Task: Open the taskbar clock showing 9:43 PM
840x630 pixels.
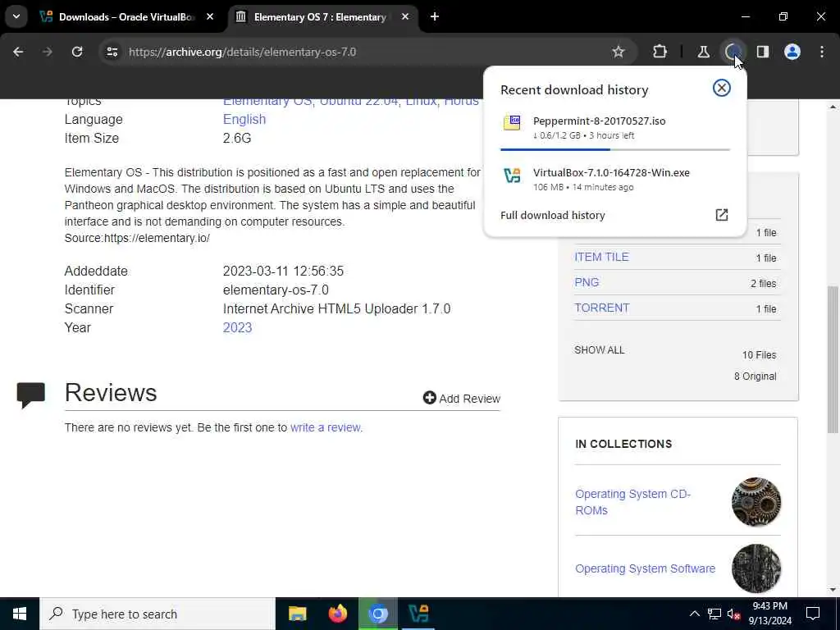Action: tap(769, 614)
